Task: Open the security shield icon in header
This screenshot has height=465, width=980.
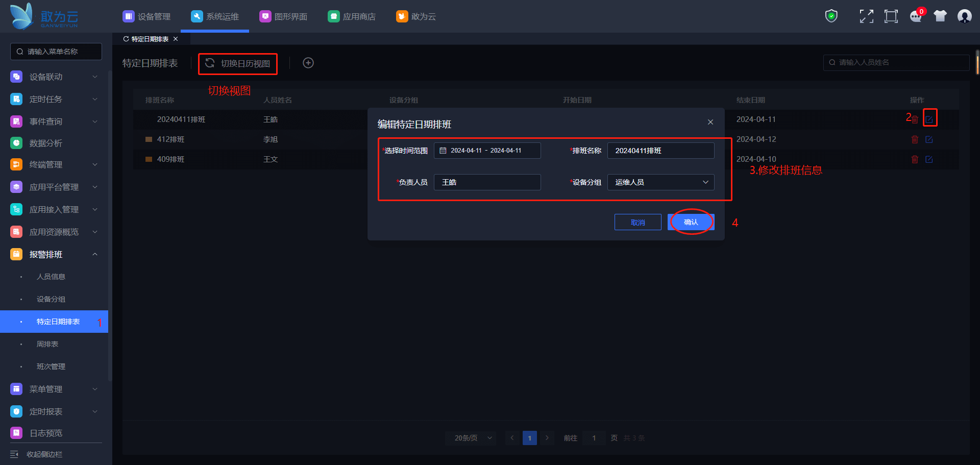Action: pyautogui.click(x=831, y=16)
